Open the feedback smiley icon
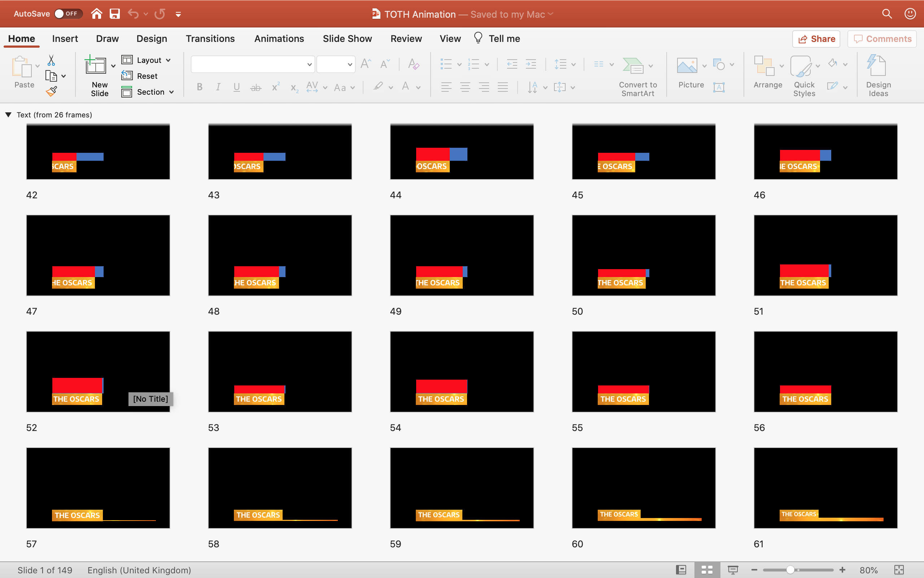The width and height of the screenshot is (924, 578). [x=910, y=14]
